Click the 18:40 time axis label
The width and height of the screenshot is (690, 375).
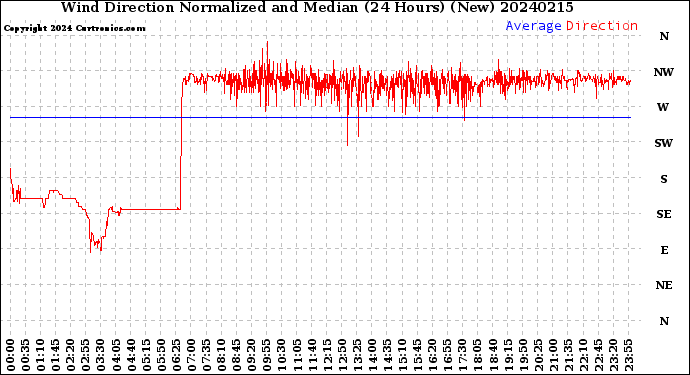tap(493, 355)
